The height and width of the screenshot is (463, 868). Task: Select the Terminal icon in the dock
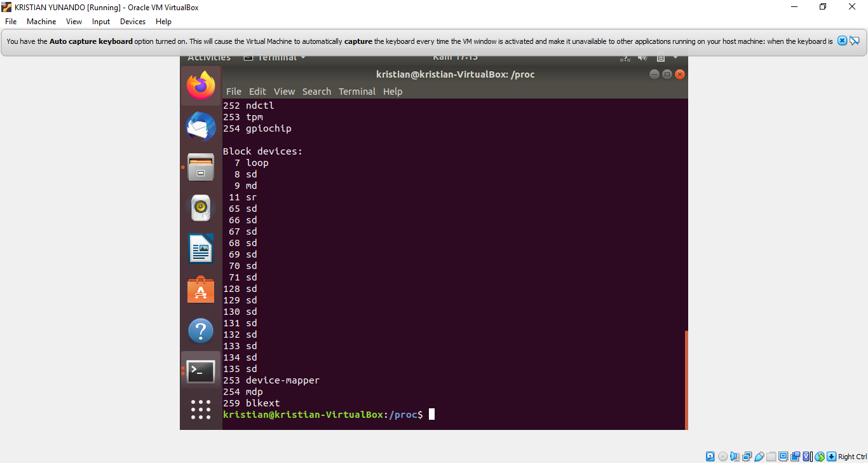(x=201, y=371)
